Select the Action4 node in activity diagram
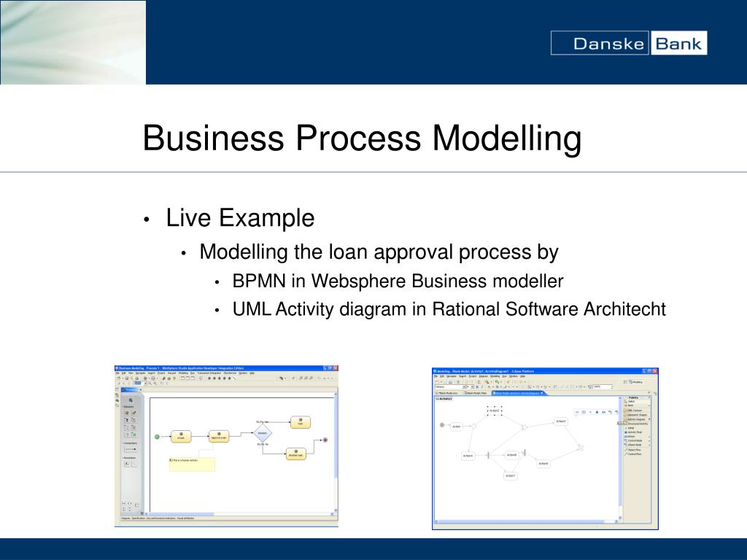 click(468, 456)
